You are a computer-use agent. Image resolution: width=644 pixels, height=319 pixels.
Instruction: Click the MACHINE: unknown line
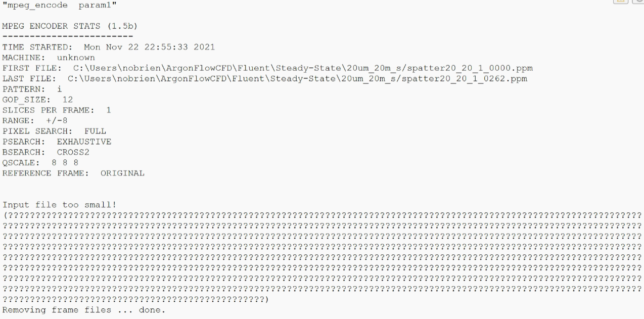tap(49, 58)
